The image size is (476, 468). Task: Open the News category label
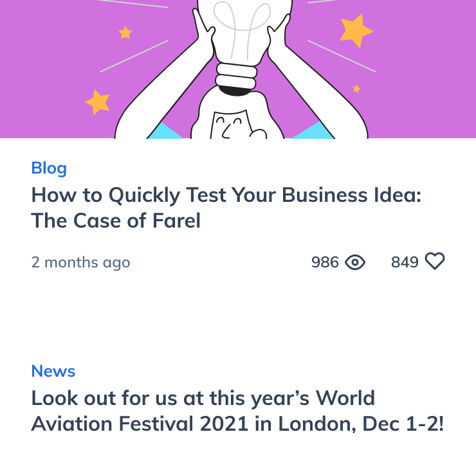53,371
